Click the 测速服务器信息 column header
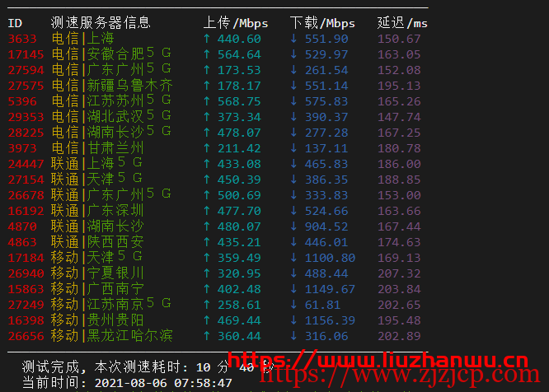549x392 pixels. click(101, 23)
